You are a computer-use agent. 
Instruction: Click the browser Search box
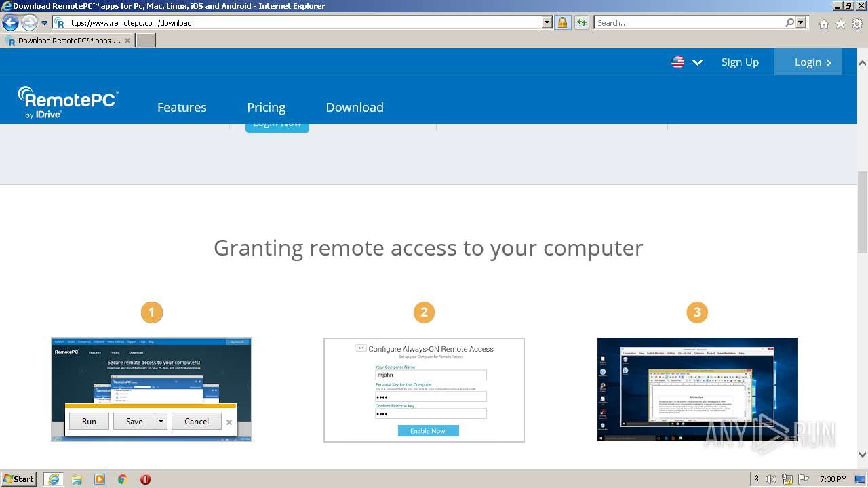click(689, 22)
